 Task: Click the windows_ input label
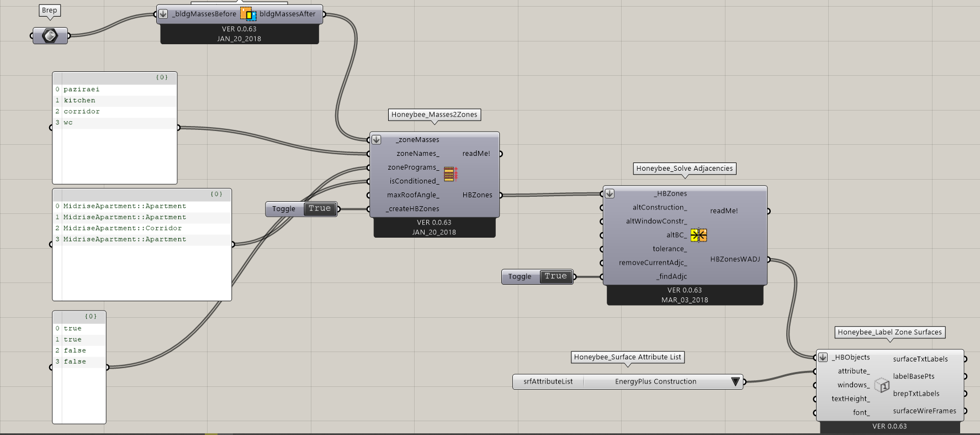pyautogui.click(x=854, y=385)
